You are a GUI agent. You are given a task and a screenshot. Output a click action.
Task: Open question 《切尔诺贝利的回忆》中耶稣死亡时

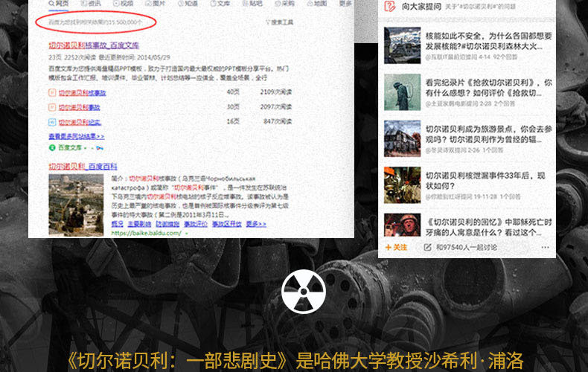coord(488,227)
